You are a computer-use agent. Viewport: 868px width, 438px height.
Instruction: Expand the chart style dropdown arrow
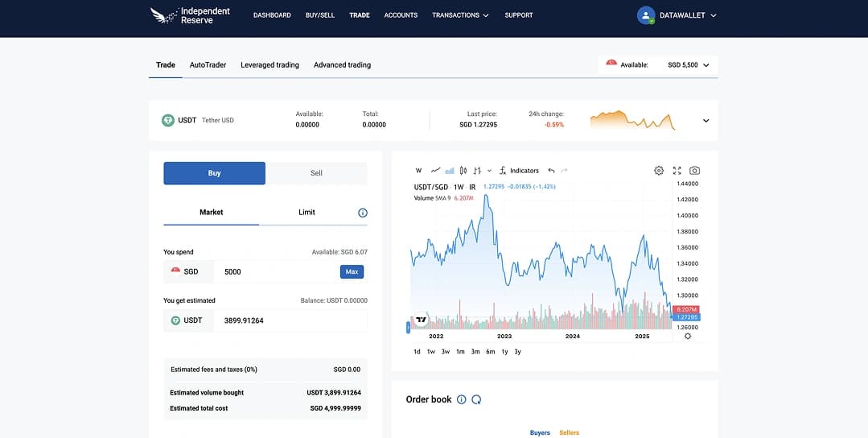tap(489, 171)
